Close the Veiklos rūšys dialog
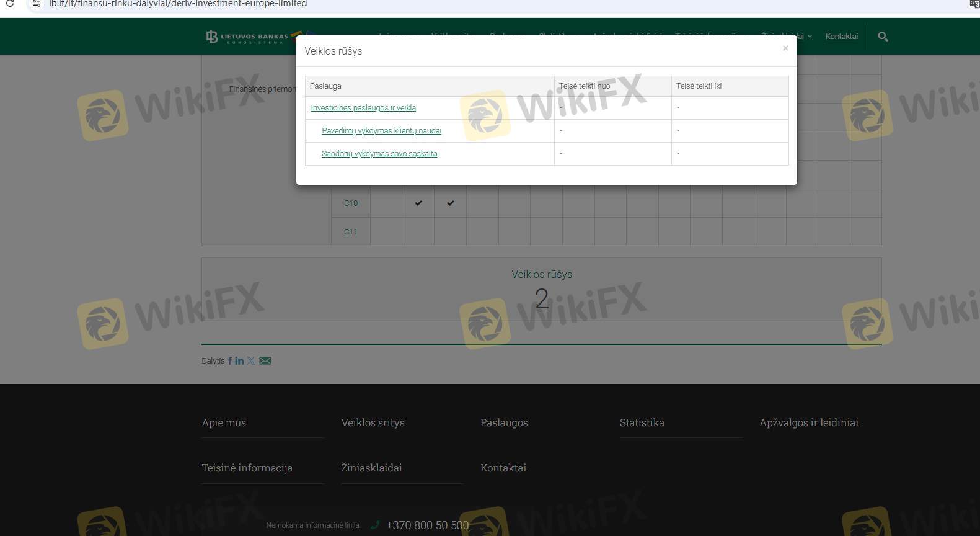980x536 pixels. 785,48
